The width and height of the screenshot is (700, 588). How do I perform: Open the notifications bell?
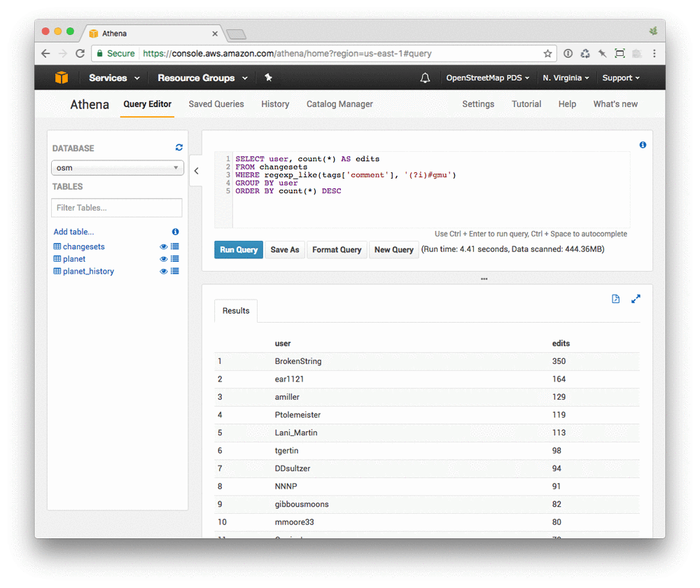click(x=425, y=78)
